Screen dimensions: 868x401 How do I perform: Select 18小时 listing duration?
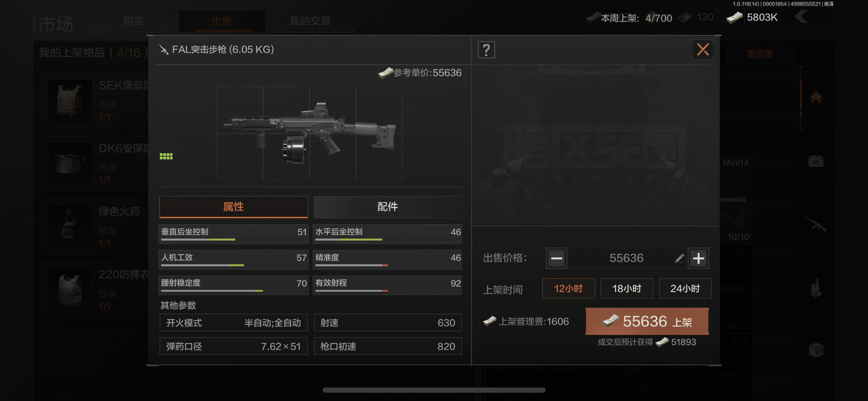pyautogui.click(x=627, y=289)
